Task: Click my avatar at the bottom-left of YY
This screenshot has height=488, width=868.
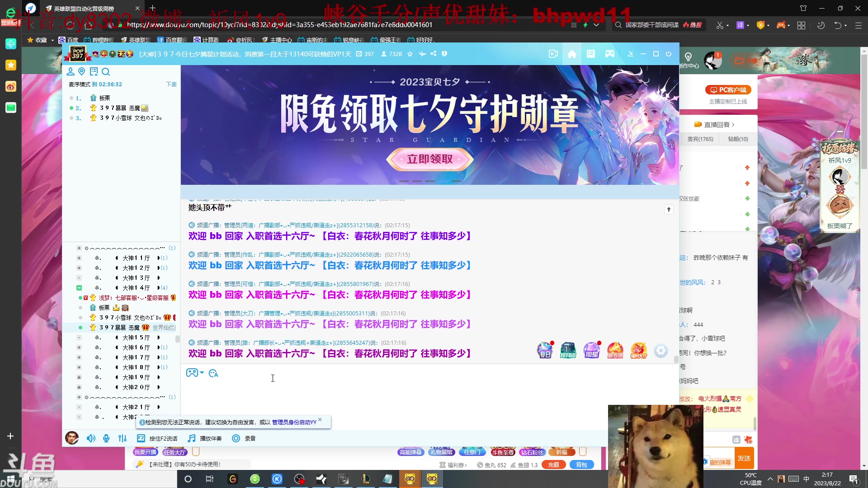Action: point(72,438)
